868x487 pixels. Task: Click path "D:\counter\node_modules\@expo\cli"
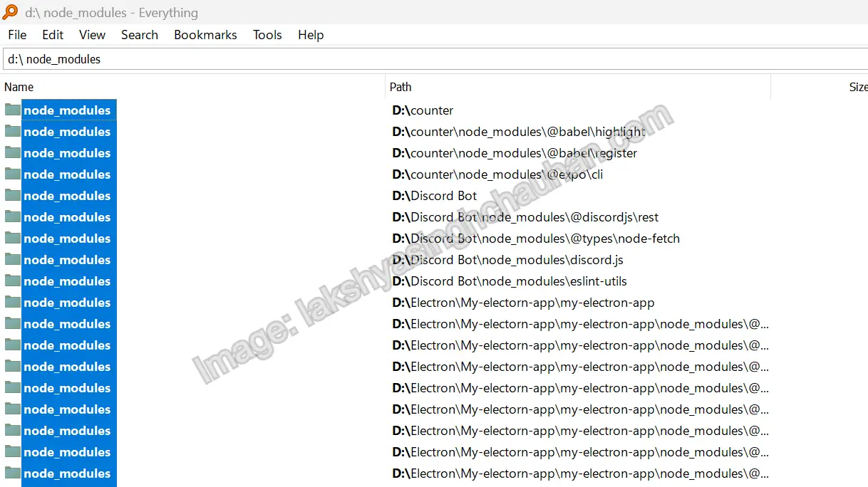click(497, 174)
